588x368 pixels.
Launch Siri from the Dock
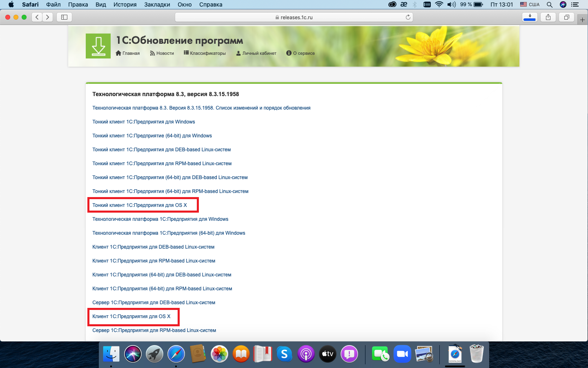point(133,354)
